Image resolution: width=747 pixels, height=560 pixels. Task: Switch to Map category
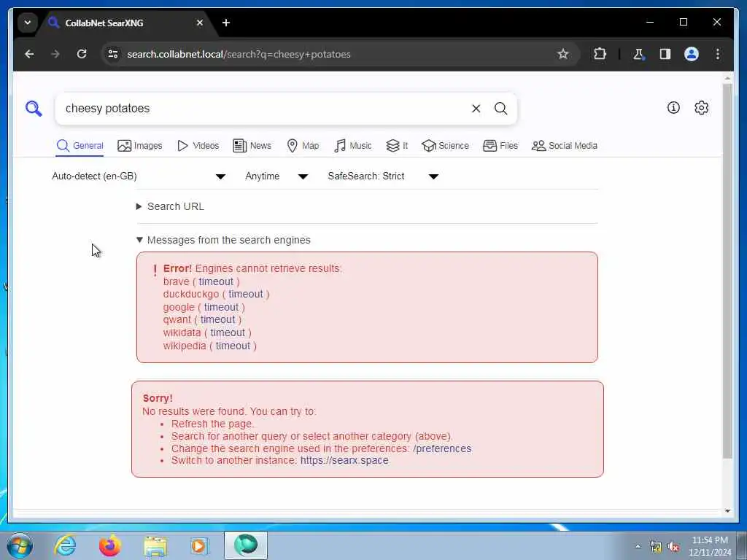coord(303,146)
